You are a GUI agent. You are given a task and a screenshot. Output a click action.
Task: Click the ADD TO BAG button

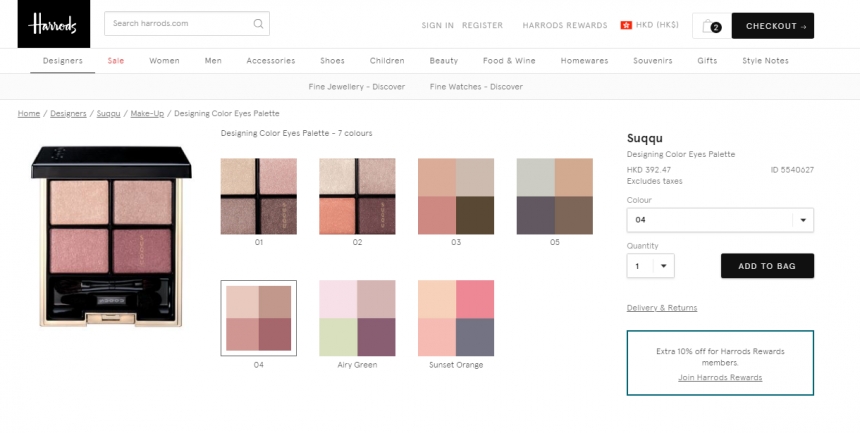click(x=767, y=266)
